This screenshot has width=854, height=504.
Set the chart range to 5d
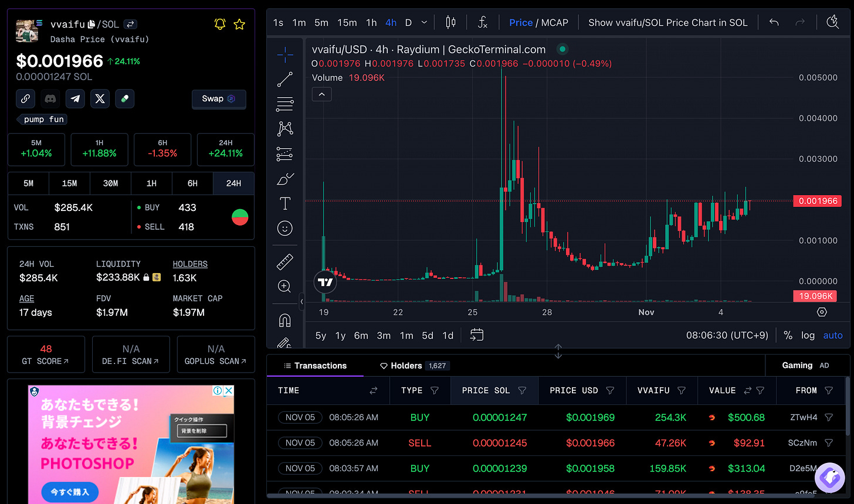[428, 335]
